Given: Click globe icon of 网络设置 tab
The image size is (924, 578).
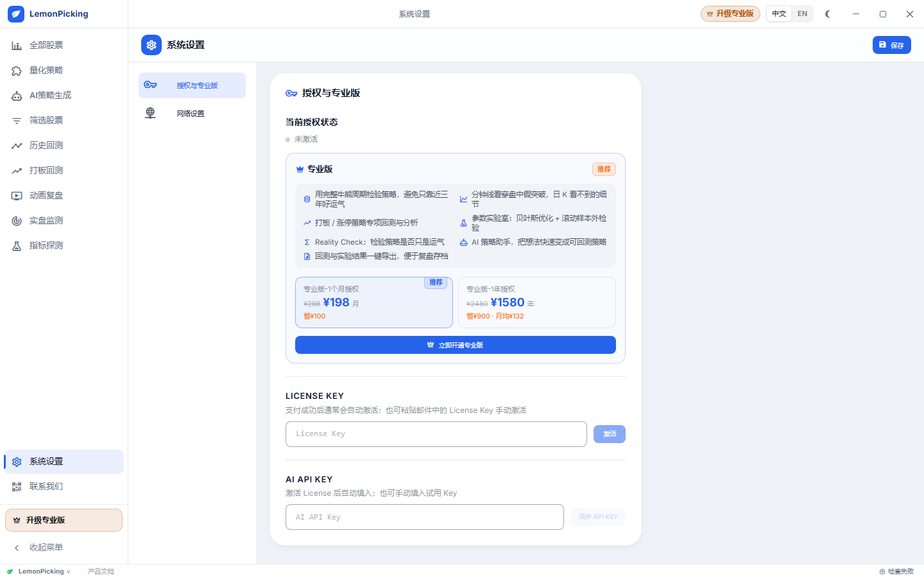Looking at the screenshot, I should (x=150, y=113).
